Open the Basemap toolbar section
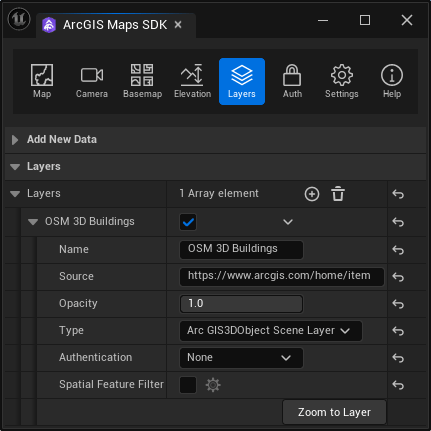The width and height of the screenshot is (431, 431). pyautogui.click(x=142, y=81)
